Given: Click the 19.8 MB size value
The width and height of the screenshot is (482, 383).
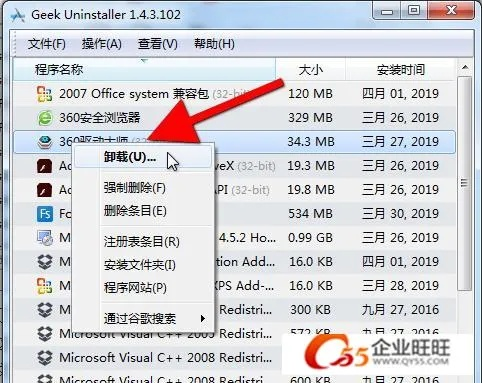Looking at the screenshot, I should tap(311, 190).
